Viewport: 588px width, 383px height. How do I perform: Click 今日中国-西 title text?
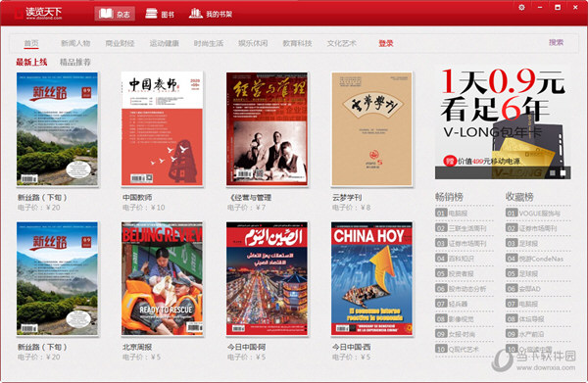[352, 347]
